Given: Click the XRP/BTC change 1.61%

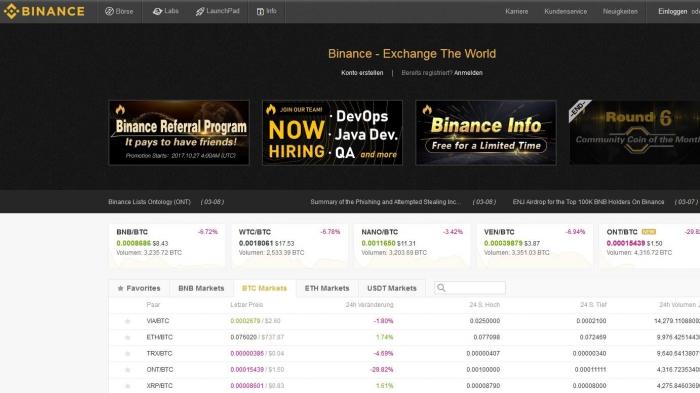Looking at the screenshot, I should pyautogui.click(x=384, y=385).
